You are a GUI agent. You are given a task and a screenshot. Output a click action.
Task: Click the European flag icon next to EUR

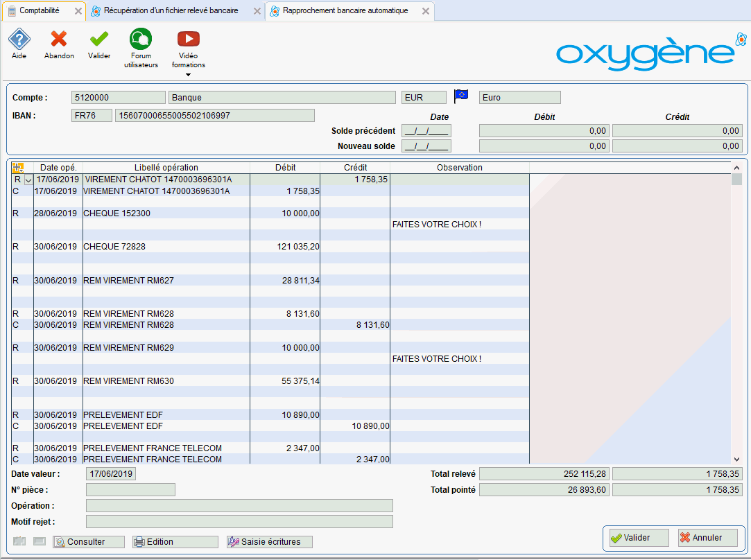click(x=461, y=97)
